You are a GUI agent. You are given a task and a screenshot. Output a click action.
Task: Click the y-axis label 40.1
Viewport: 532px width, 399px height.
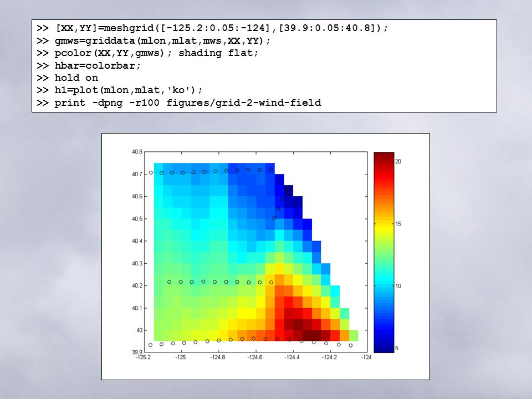[x=137, y=308]
